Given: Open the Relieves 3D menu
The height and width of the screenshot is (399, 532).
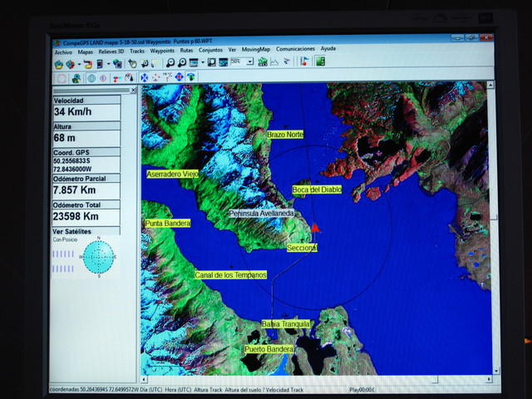Looking at the screenshot, I should click(x=111, y=52).
